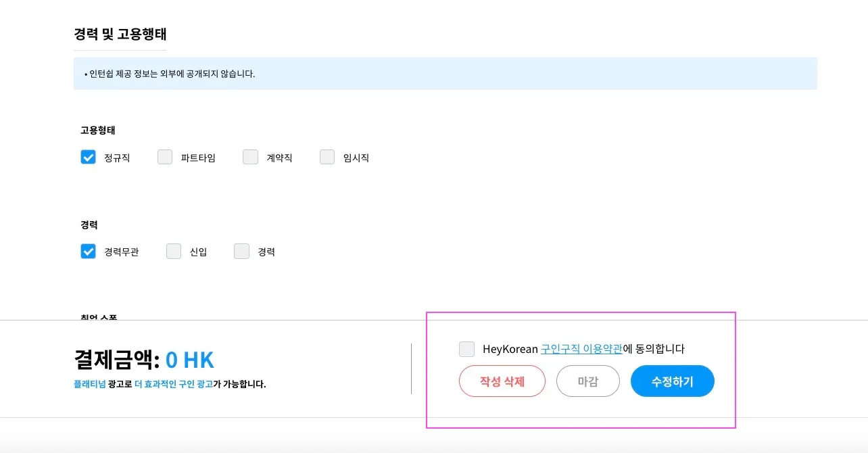Check the 신입 checkbox
868x453 pixels.
[x=174, y=252]
